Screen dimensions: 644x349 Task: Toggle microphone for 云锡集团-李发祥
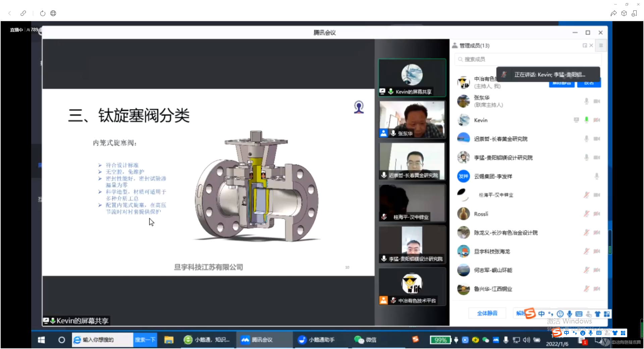tap(597, 176)
